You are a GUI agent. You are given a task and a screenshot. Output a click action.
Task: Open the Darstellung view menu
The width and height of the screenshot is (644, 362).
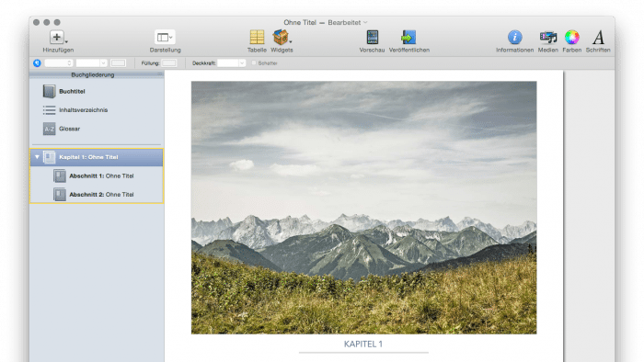tap(165, 38)
